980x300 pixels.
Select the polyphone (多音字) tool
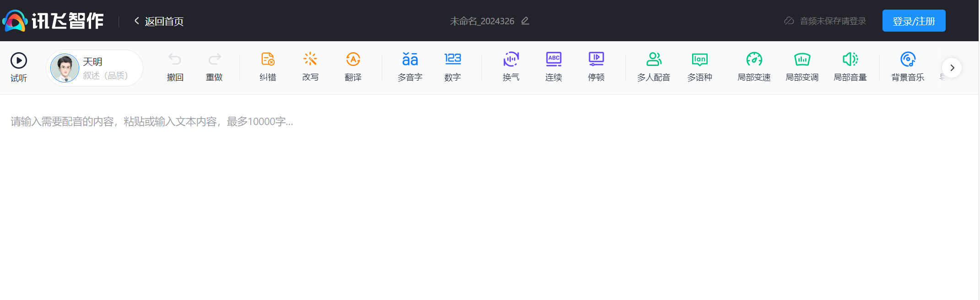coord(410,60)
